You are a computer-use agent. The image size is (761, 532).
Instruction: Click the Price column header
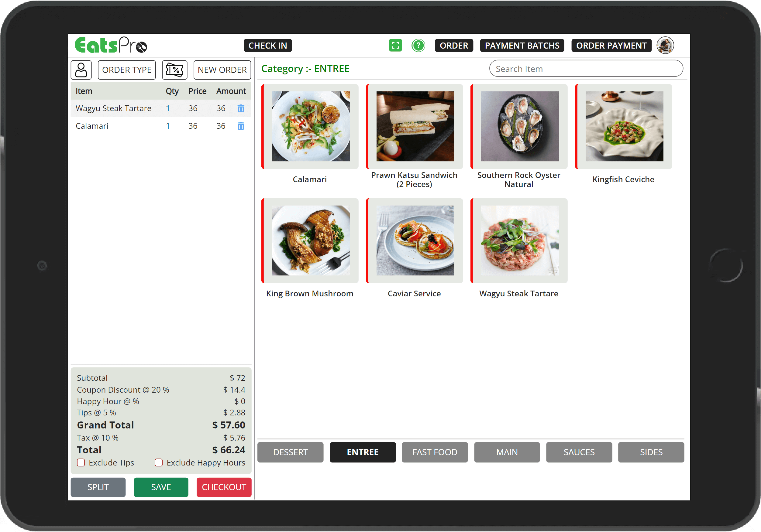(197, 91)
